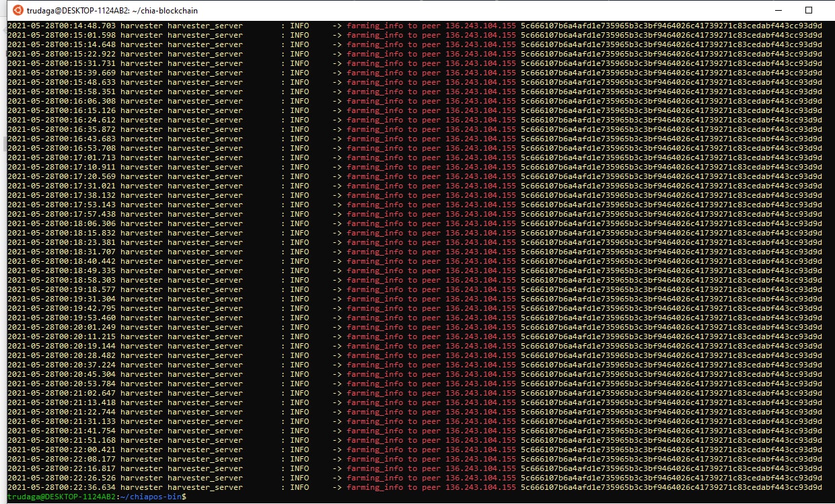Viewport: 835px width, 504px height.
Task: Click timestamp 2021-05-28T00:19:18.577
Action: (61, 289)
